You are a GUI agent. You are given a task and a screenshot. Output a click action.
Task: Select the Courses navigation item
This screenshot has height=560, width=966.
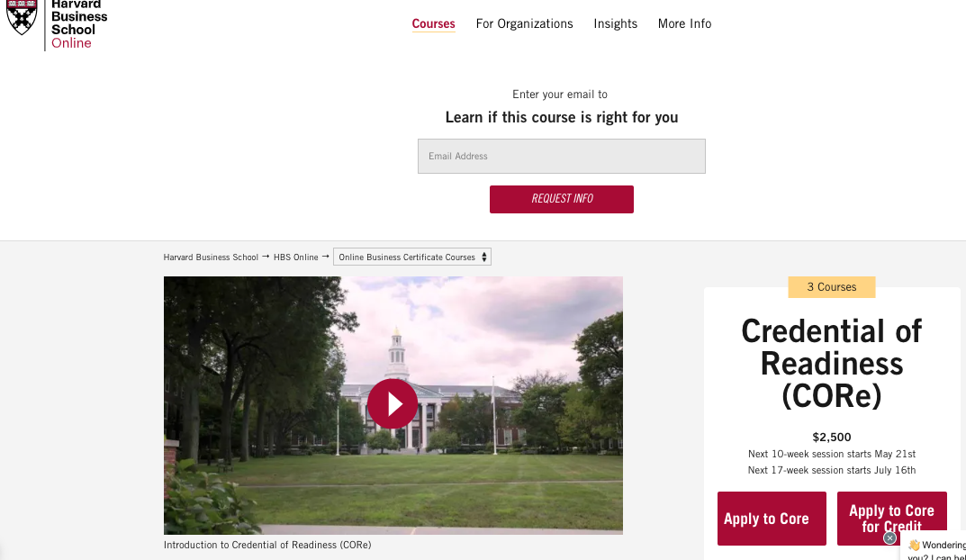[x=433, y=23]
